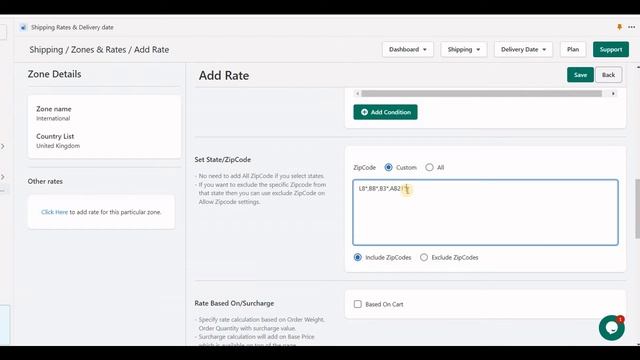Save the new rate
640x360 pixels.
click(580, 75)
